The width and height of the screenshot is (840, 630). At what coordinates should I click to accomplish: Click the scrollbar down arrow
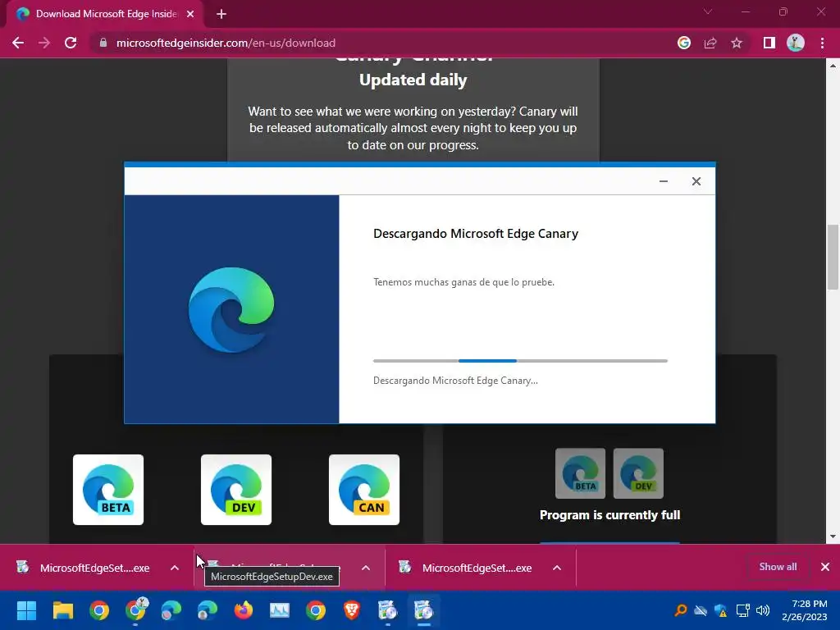tap(833, 536)
